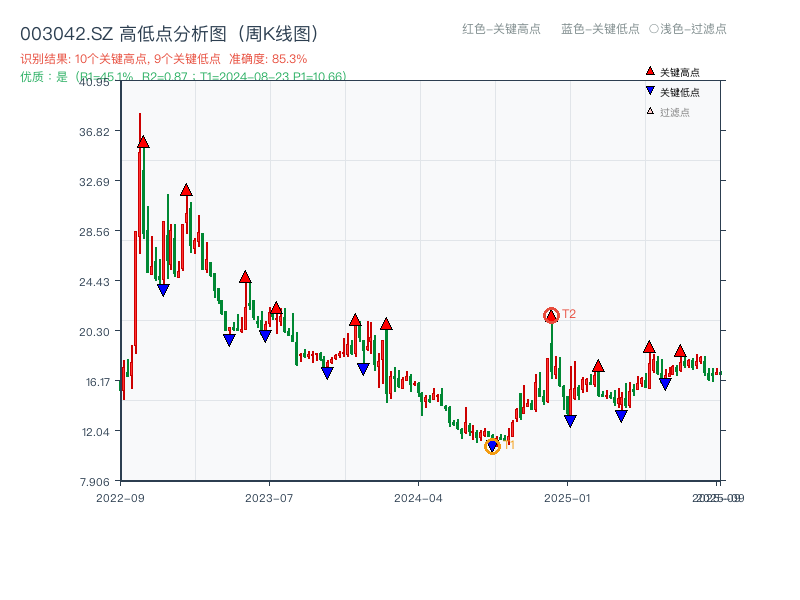Click the red 关键高点 triangle icon in legend
800x600 pixels.
(649, 70)
